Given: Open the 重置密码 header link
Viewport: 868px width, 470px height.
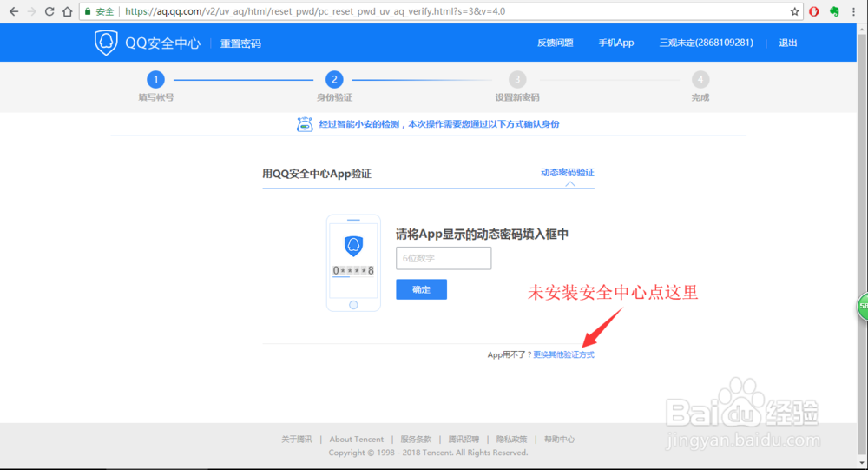Looking at the screenshot, I should pyautogui.click(x=240, y=43).
